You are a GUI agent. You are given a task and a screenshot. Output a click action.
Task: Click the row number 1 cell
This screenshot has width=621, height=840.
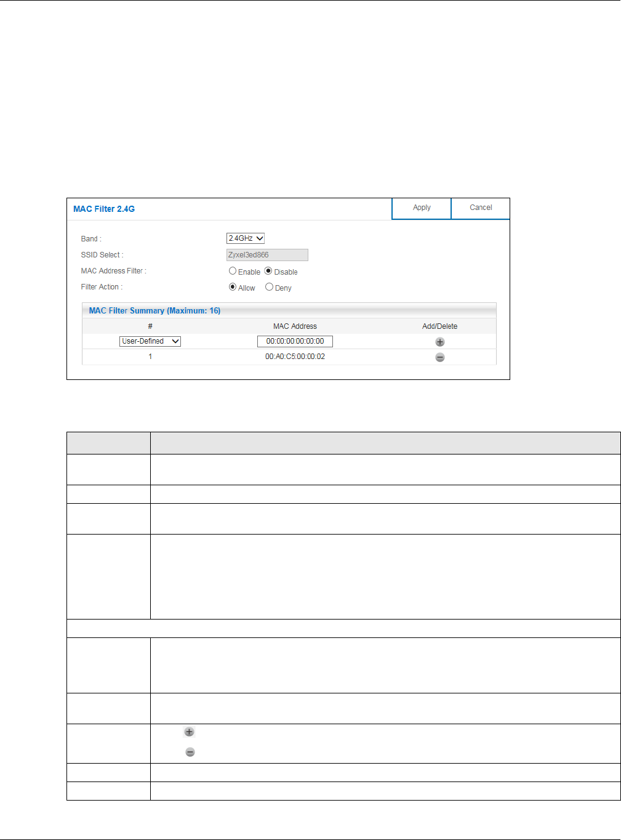150,357
